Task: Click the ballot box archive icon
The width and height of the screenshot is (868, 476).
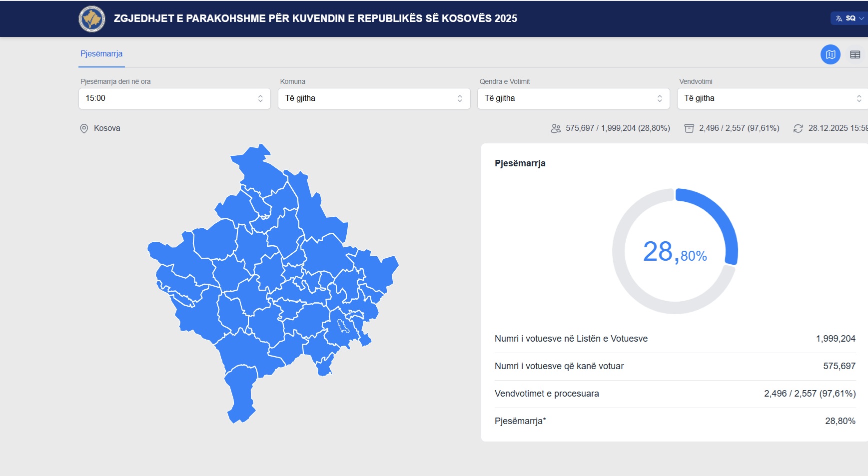Action: coord(689,128)
